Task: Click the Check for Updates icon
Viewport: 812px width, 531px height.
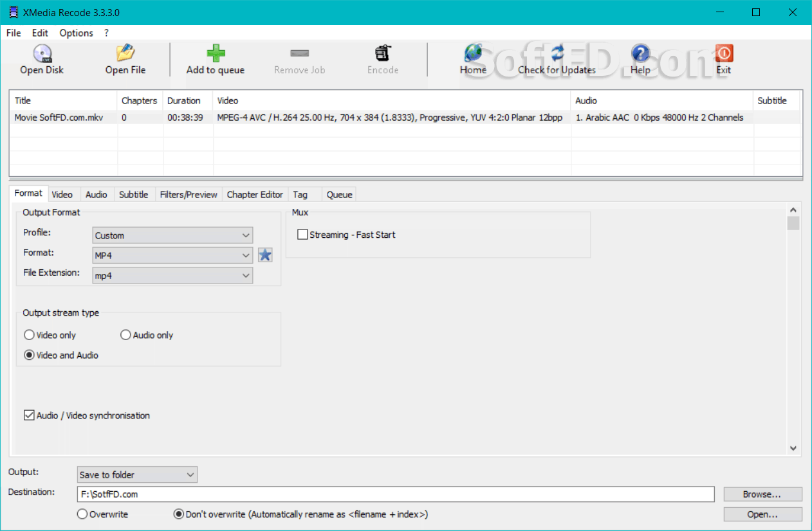Action: (x=557, y=53)
